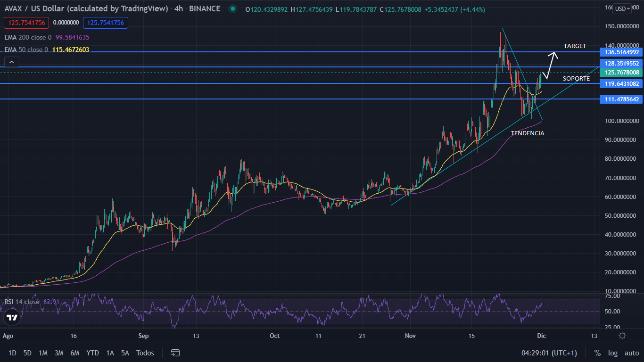The width and height of the screenshot is (644, 362).
Task: Click the TENDENCIA text annotation
Action: pyautogui.click(x=527, y=133)
